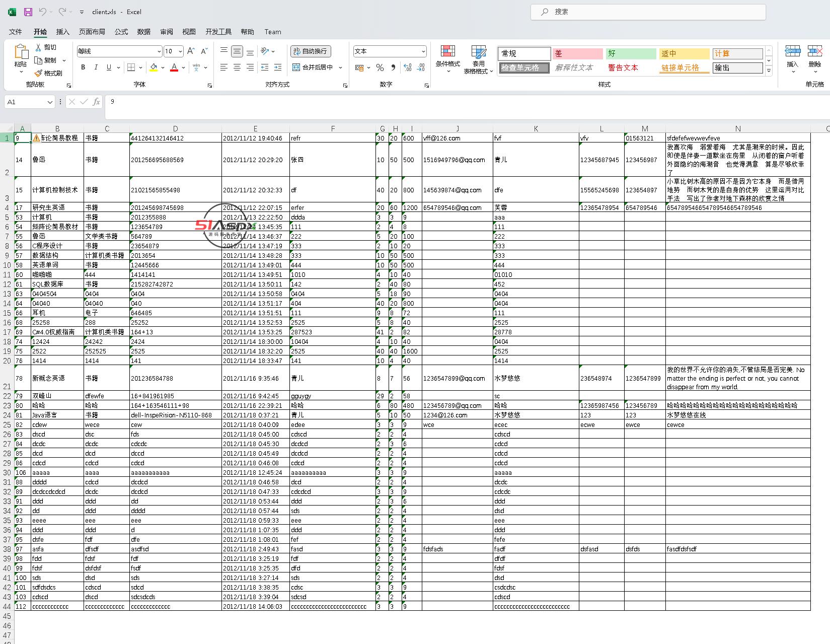Toggle Underline formatting
The width and height of the screenshot is (830, 644).
(x=109, y=67)
